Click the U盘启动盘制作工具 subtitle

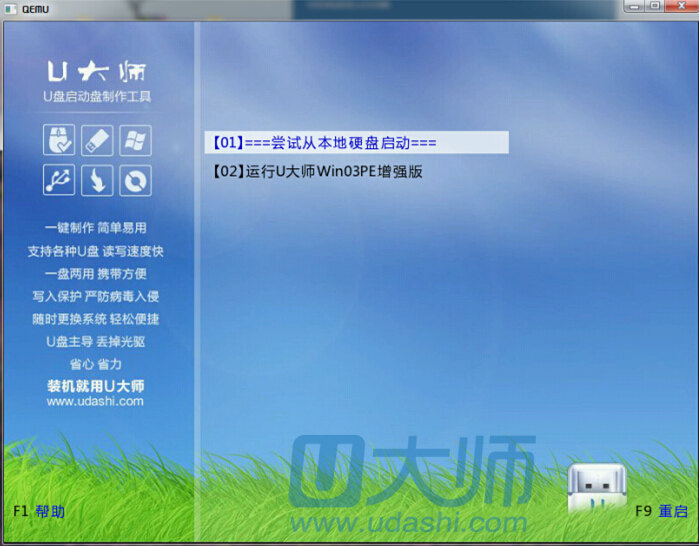point(97,96)
